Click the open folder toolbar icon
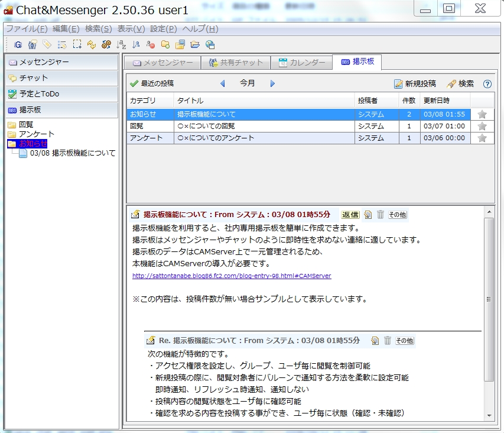This screenshot has height=433, width=504. click(x=195, y=45)
